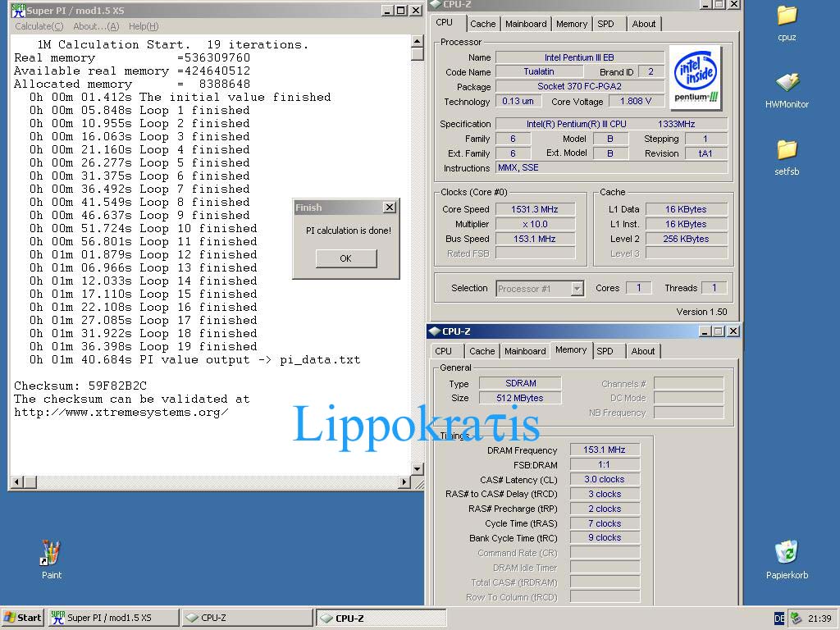Click the Version 1.50 label
The height and width of the screenshot is (630, 840).
click(x=701, y=312)
